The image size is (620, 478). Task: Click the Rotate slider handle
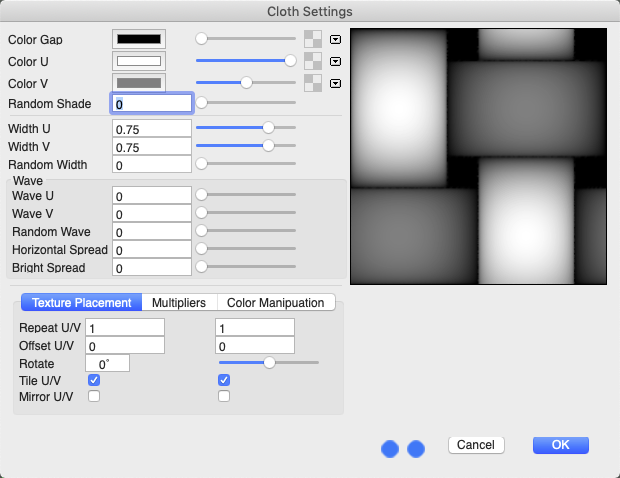(269, 363)
